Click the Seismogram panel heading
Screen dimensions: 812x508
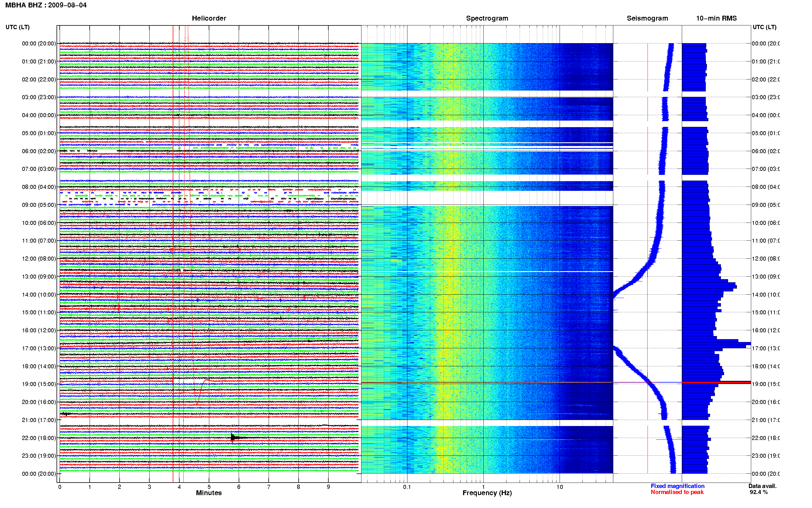[x=647, y=18]
